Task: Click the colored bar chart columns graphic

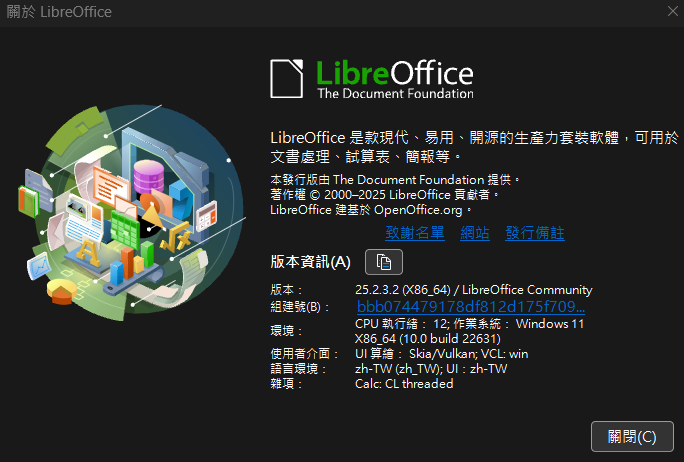Action: pyautogui.click(x=132, y=263)
